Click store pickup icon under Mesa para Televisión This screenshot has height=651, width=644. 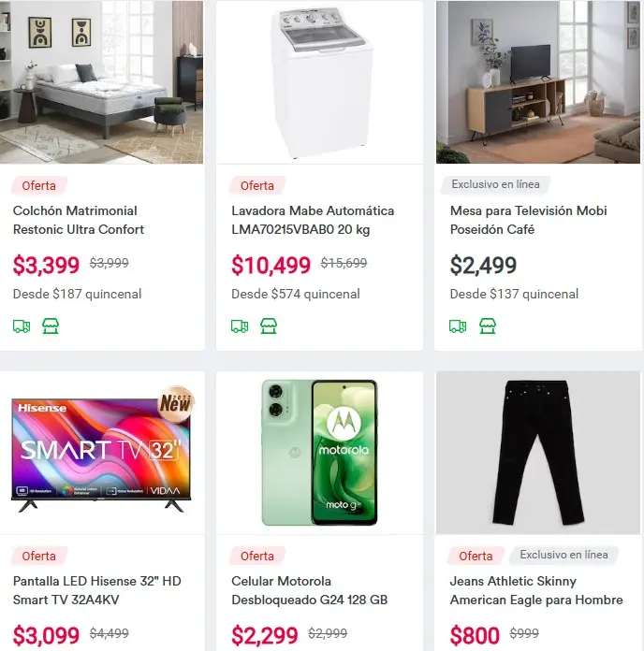click(488, 325)
